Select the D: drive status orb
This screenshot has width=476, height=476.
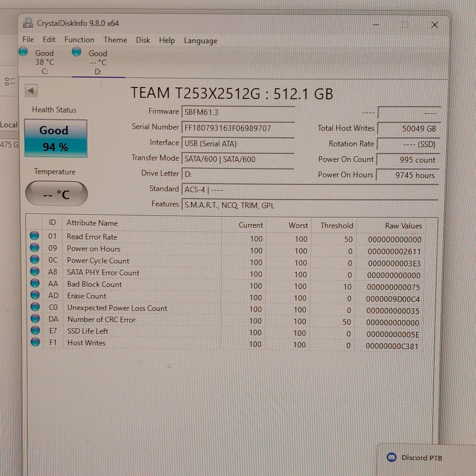click(77, 52)
